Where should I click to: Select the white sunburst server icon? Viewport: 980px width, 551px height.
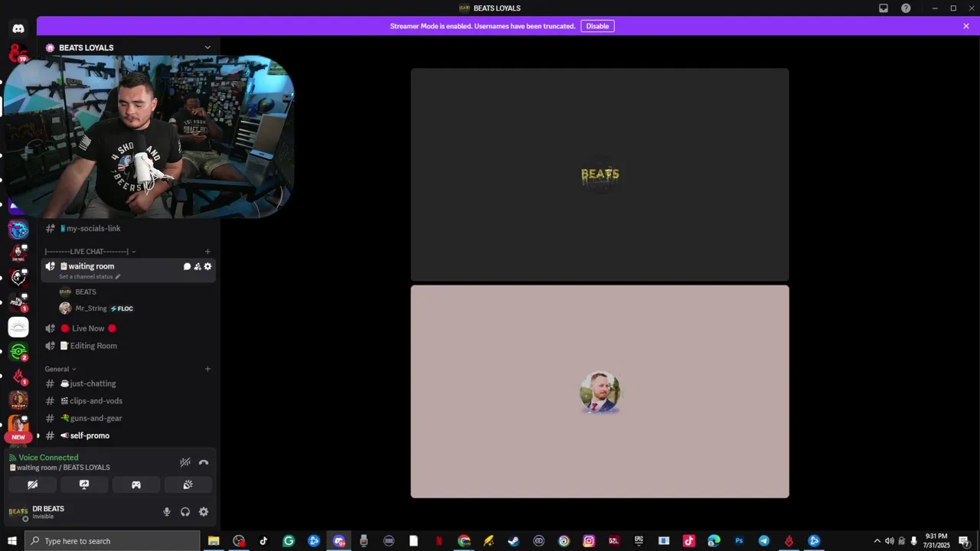pyautogui.click(x=18, y=327)
